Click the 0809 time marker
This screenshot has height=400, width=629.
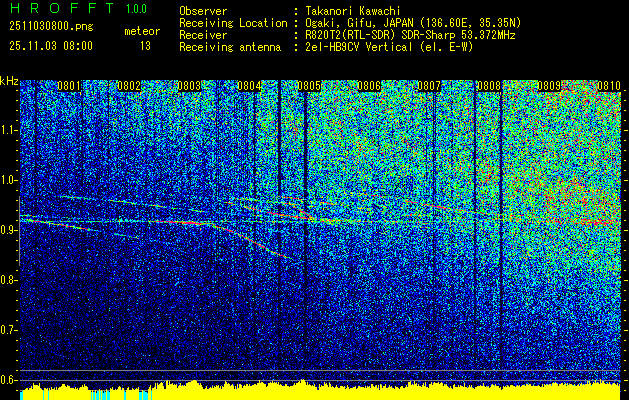pos(549,86)
